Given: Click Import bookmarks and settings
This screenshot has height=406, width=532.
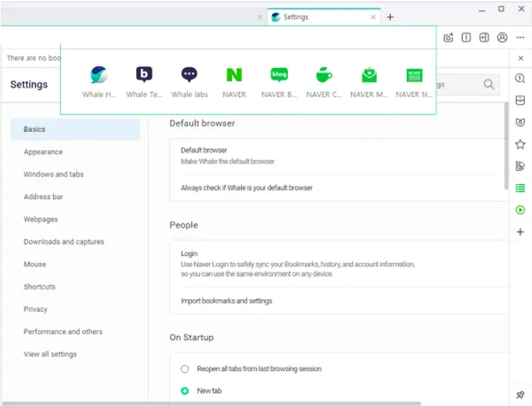Looking at the screenshot, I should (339, 301).
